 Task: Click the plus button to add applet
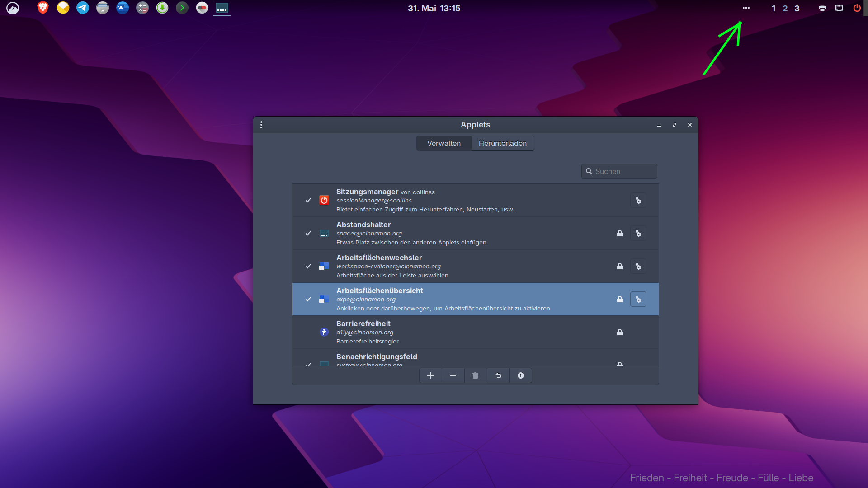tap(430, 375)
